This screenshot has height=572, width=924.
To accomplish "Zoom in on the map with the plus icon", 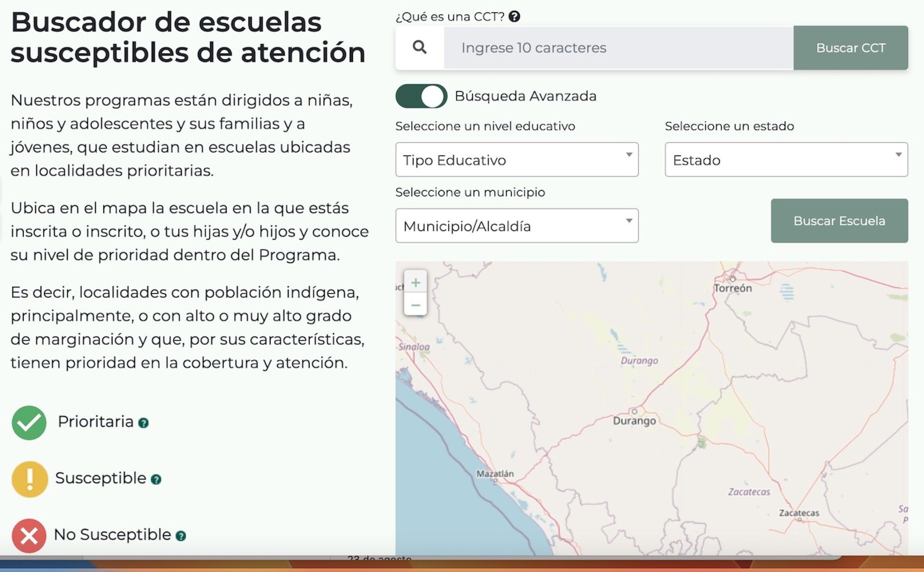I will click(415, 282).
